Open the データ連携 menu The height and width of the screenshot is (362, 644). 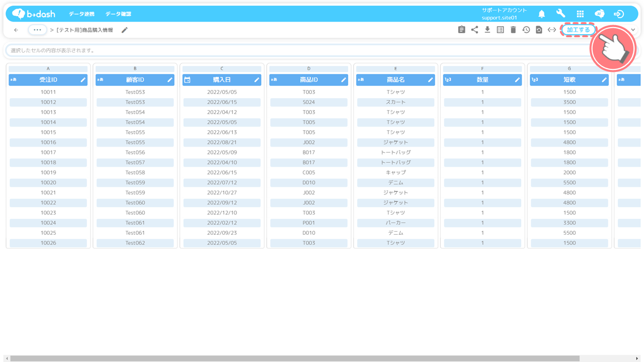(82, 14)
